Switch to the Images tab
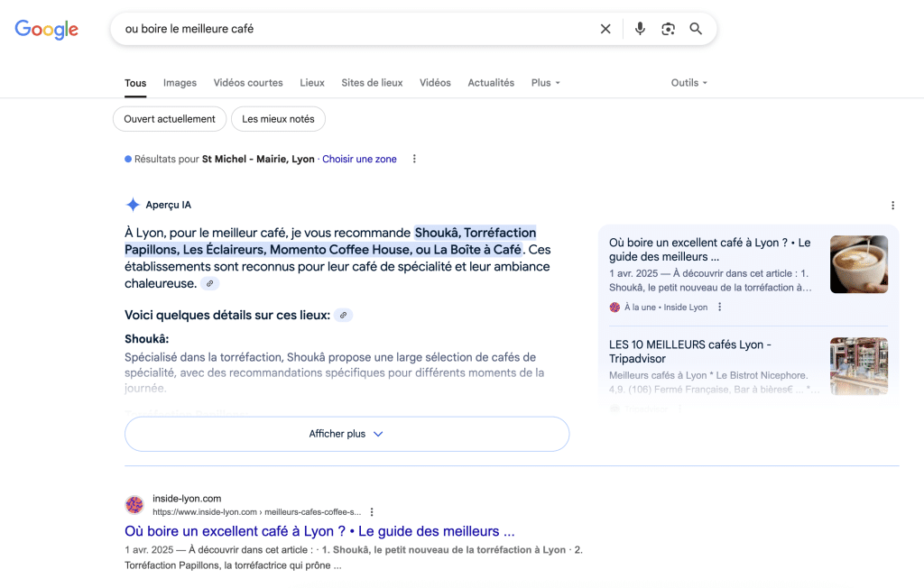Image resolution: width=924 pixels, height=588 pixels. tap(180, 83)
